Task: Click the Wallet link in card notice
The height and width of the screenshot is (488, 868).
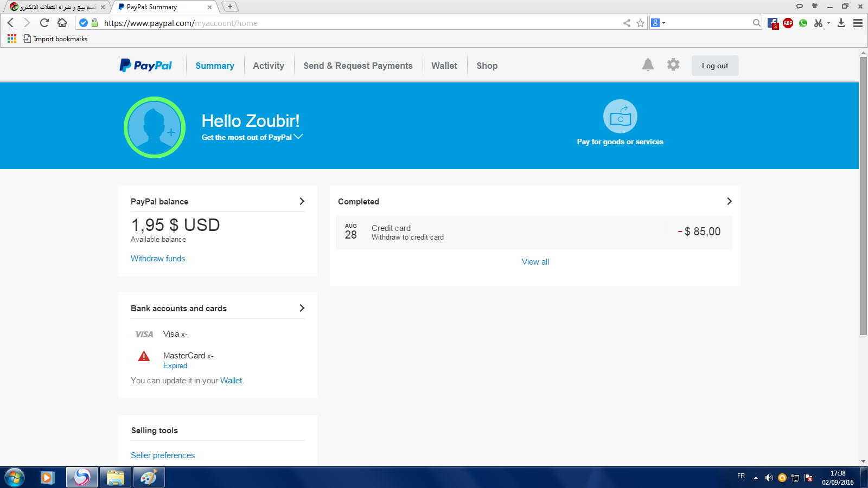Action: [231, 381]
